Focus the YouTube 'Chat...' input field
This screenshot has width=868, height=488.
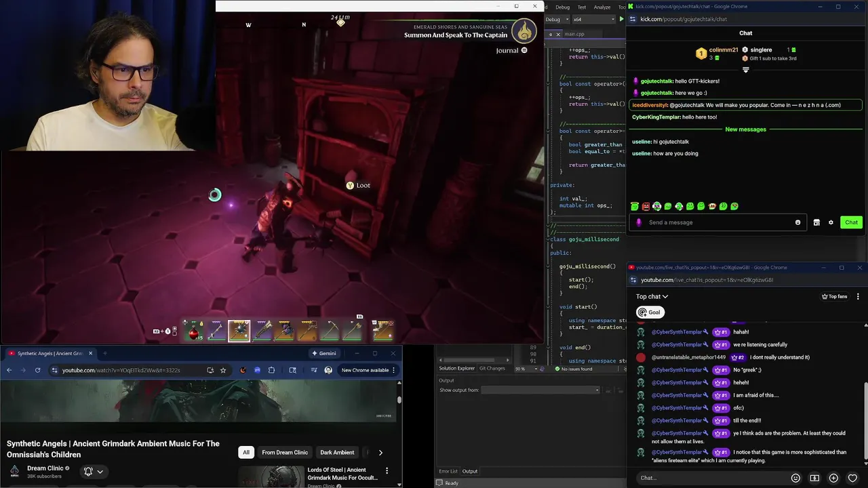[x=712, y=478]
